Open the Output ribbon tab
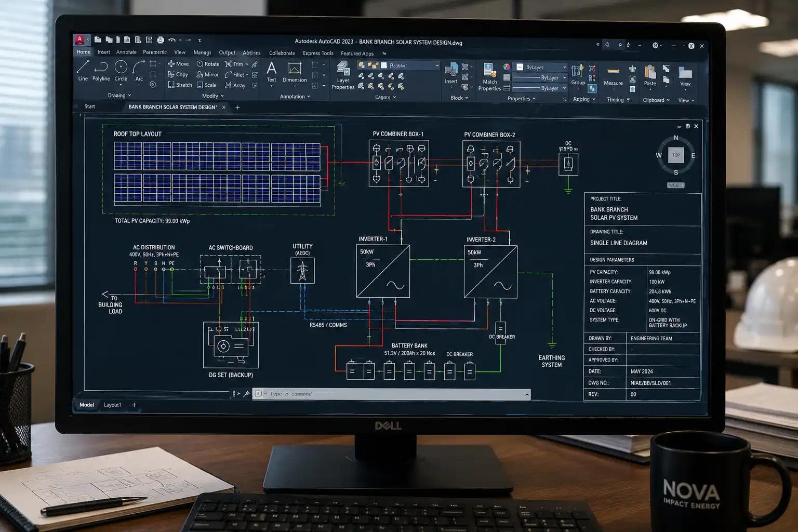The width and height of the screenshot is (798, 532). click(227, 52)
